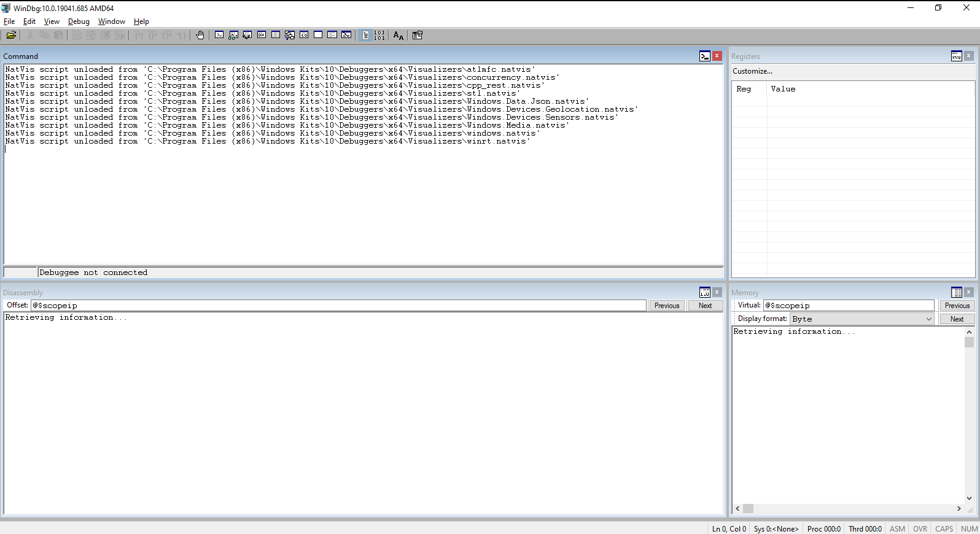Show the Call Stack window icon
This screenshot has width=980, height=534.
[290, 36]
